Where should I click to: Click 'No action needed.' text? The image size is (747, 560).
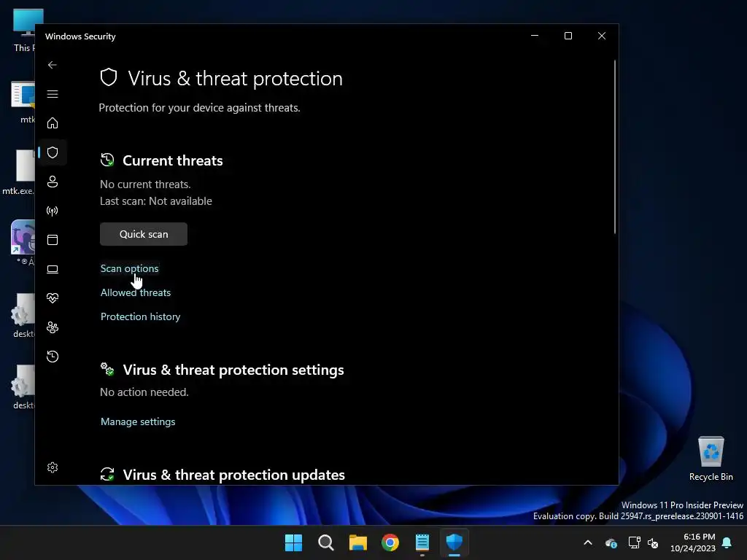(x=144, y=392)
